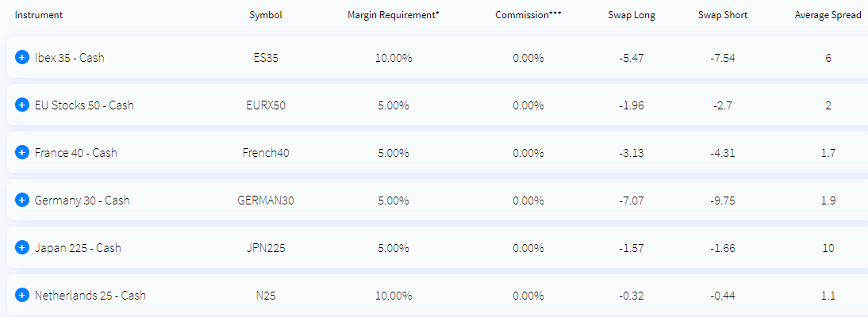Expand the Ibex 35 - Cash row
The height and width of the screenshot is (317, 868).
tap(21, 58)
